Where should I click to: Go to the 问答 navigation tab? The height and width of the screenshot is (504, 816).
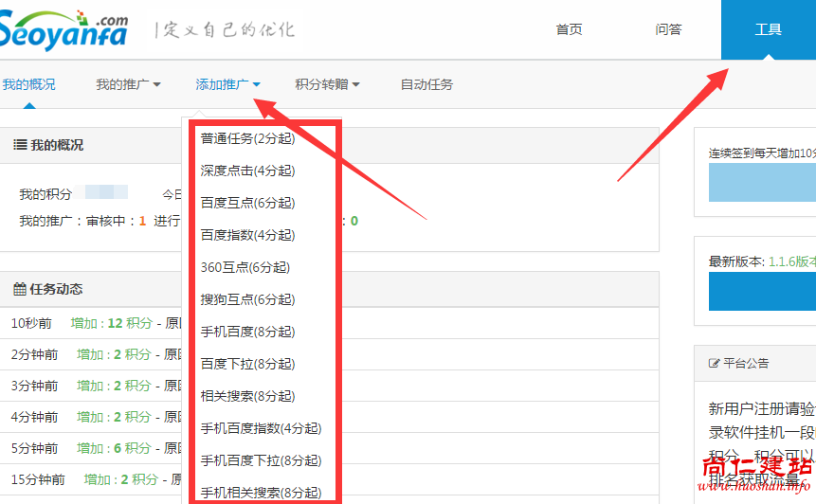[668, 29]
